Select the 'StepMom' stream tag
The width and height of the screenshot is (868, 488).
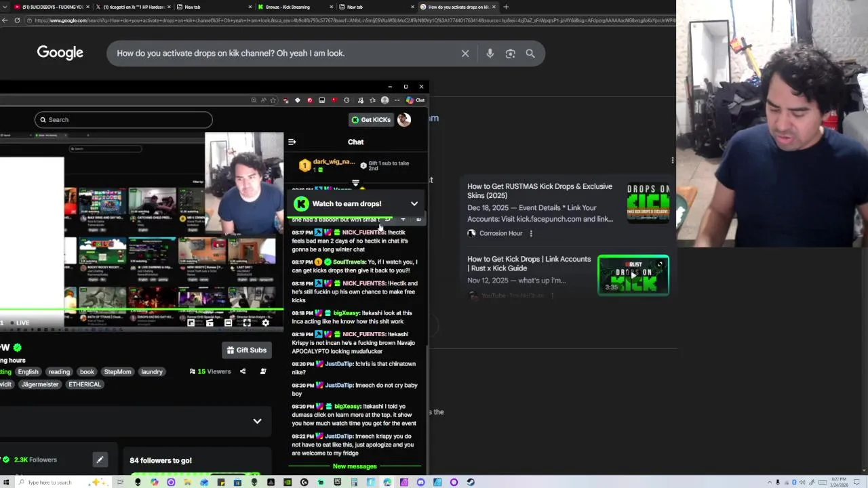(x=117, y=372)
